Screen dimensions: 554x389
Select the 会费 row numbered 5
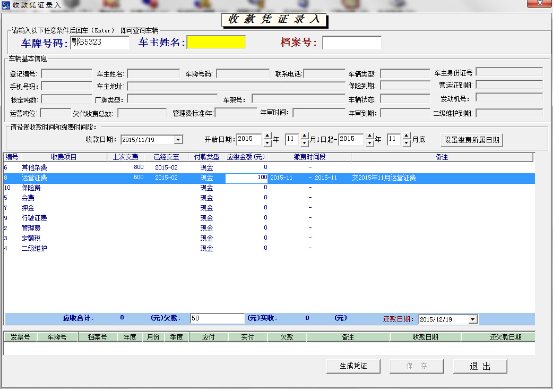(x=269, y=198)
